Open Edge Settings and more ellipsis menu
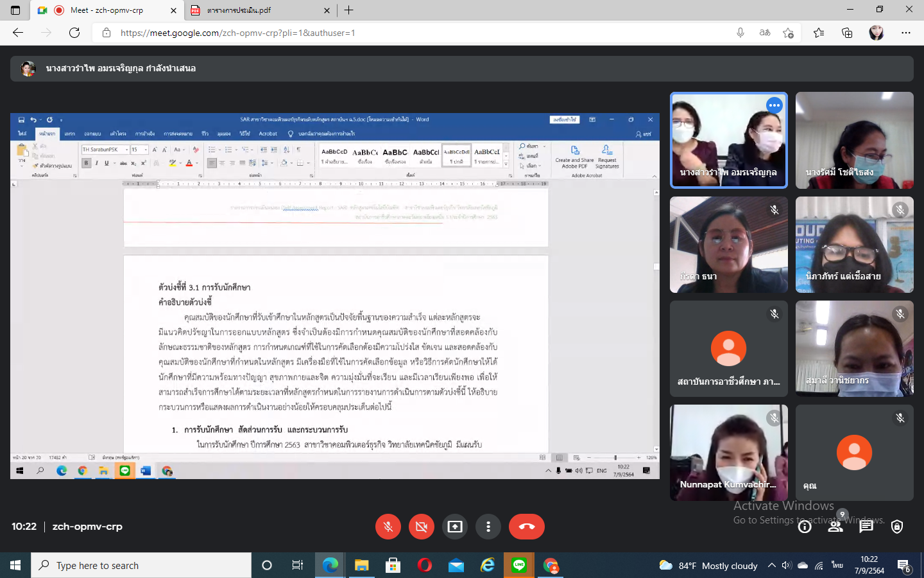The height and width of the screenshot is (578, 924). click(x=906, y=33)
